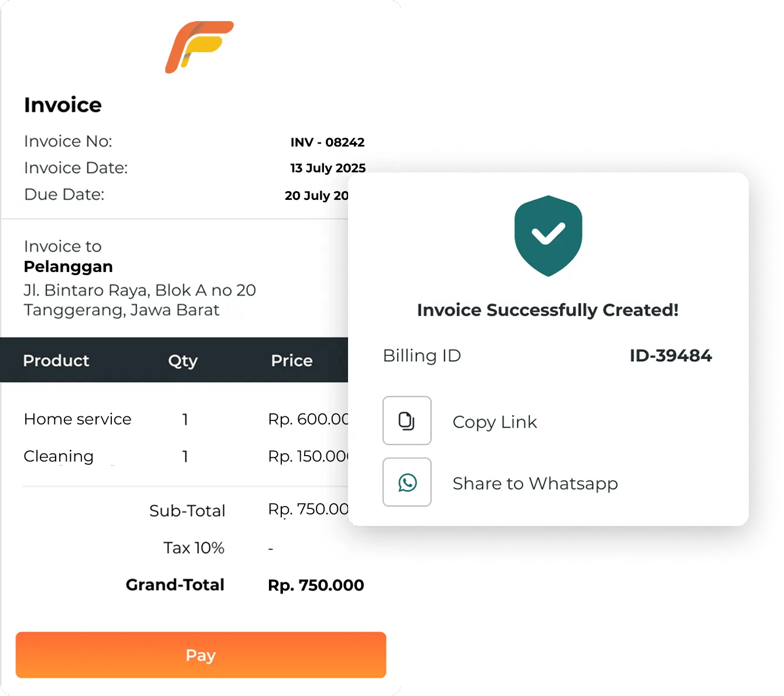Viewport: 784px width, 696px height.
Task: Click the invoice date 13 July 2025
Action: [x=328, y=168]
